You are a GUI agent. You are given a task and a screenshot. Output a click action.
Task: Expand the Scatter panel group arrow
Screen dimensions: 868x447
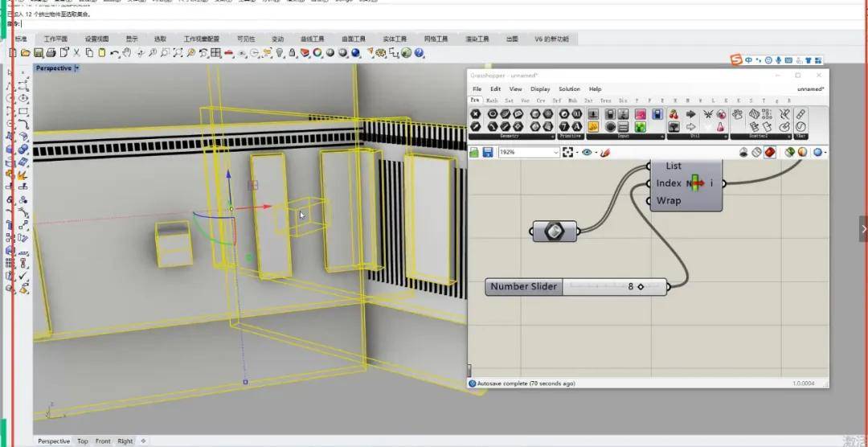(788, 136)
